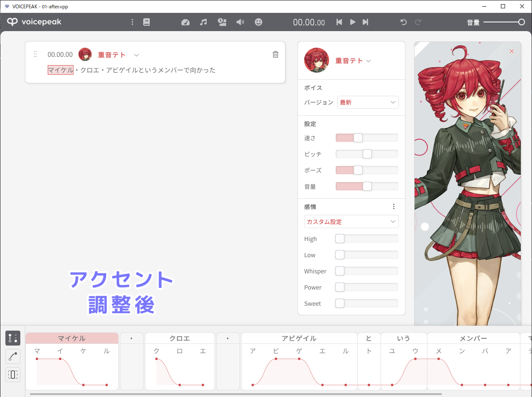Screen dimensions: 532x397
Task: Close the character illustration panel
Action: click(x=512, y=51)
